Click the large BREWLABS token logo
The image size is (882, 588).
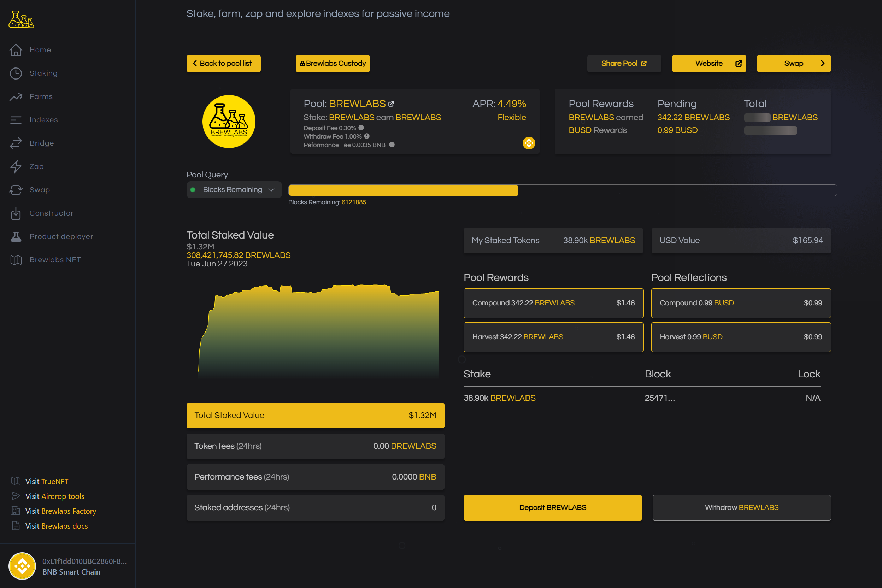point(229,122)
